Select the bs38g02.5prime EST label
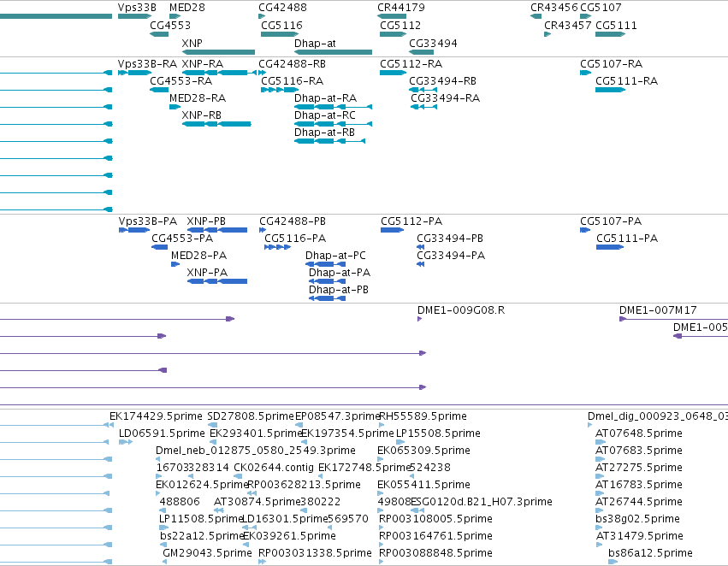The height and width of the screenshot is (566, 728). [x=637, y=519]
